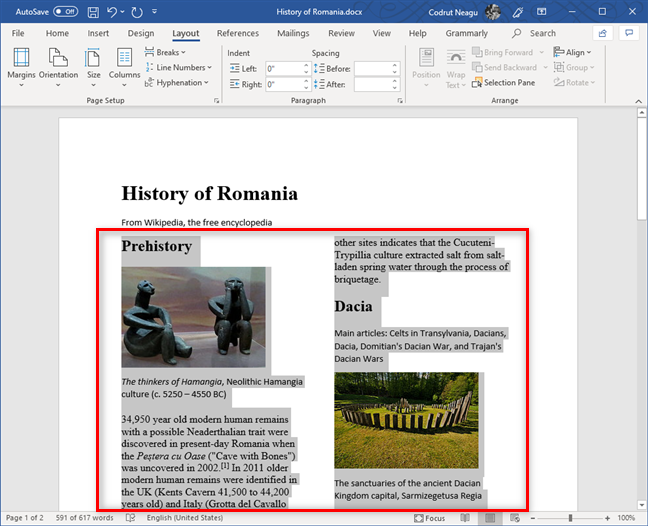648x526 pixels.
Task: Click Sarmizegetusa sanctuary image
Action: (x=406, y=420)
